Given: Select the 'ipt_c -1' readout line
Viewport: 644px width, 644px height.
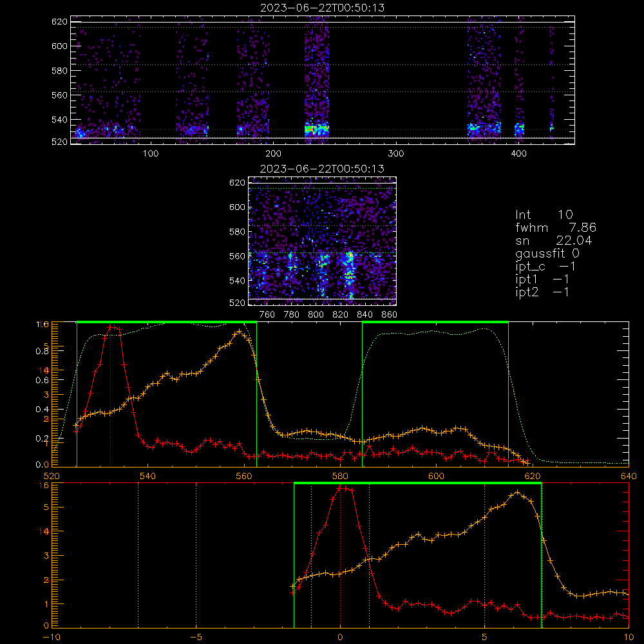Looking at the screenshot, I should (x=546, y=267).
